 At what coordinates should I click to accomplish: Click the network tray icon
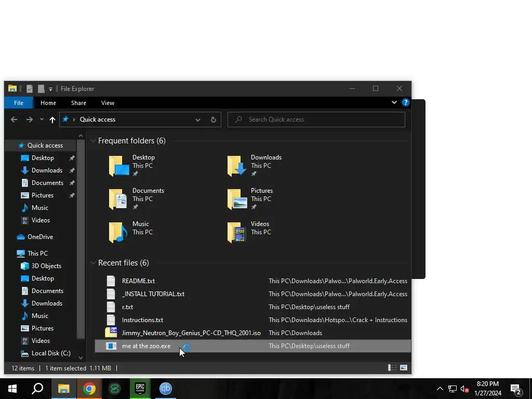click(453, 389)
